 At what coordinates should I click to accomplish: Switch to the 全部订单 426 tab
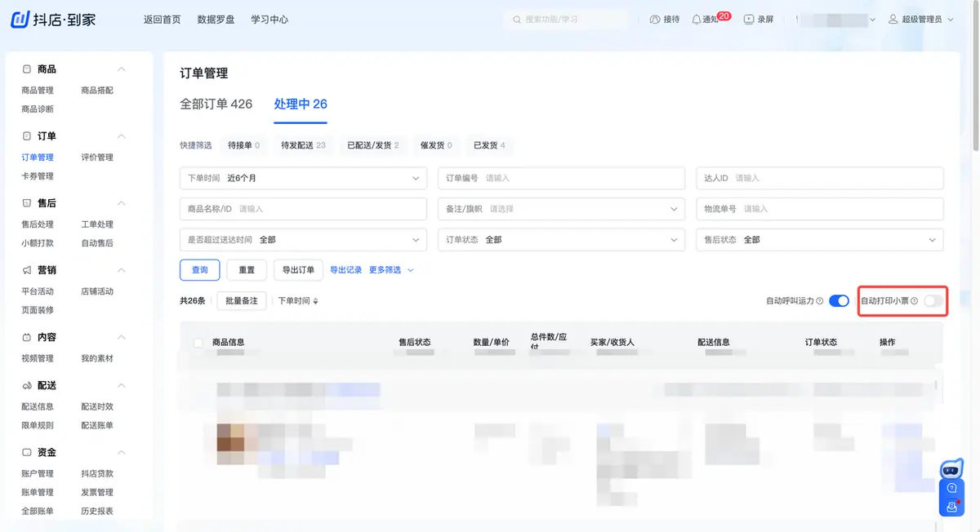pos(216,104)
